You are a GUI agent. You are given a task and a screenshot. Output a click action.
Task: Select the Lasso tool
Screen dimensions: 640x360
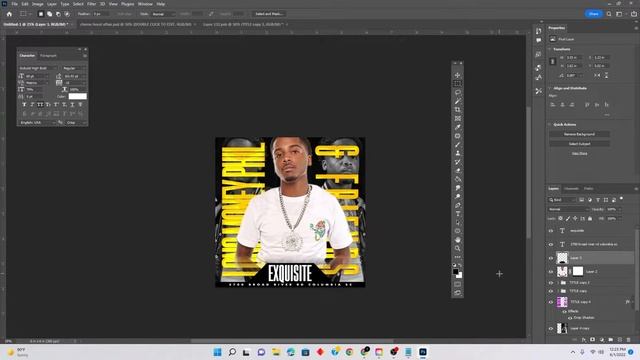tap(458, 93)
